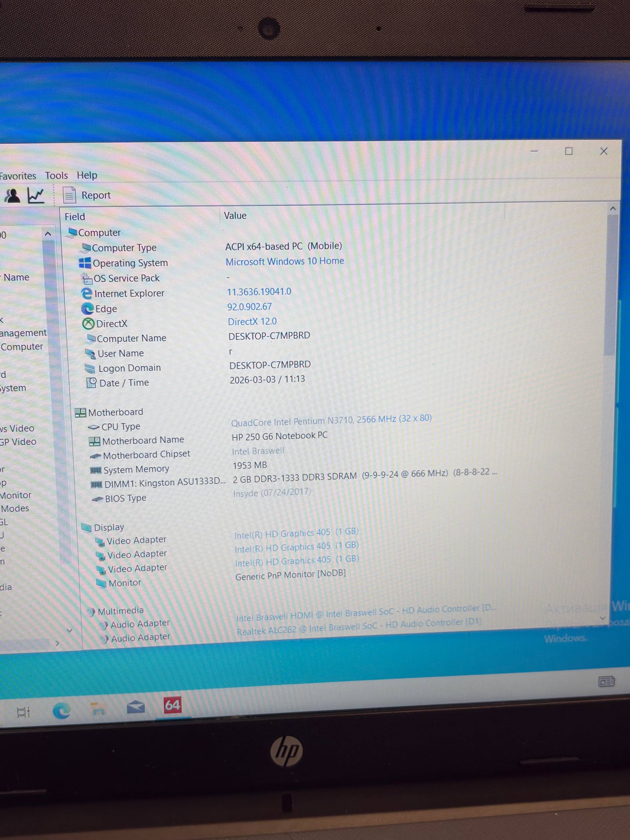Click the graph chart toolbar icon
Screen dimensions: 630x840
coord(36,196)
